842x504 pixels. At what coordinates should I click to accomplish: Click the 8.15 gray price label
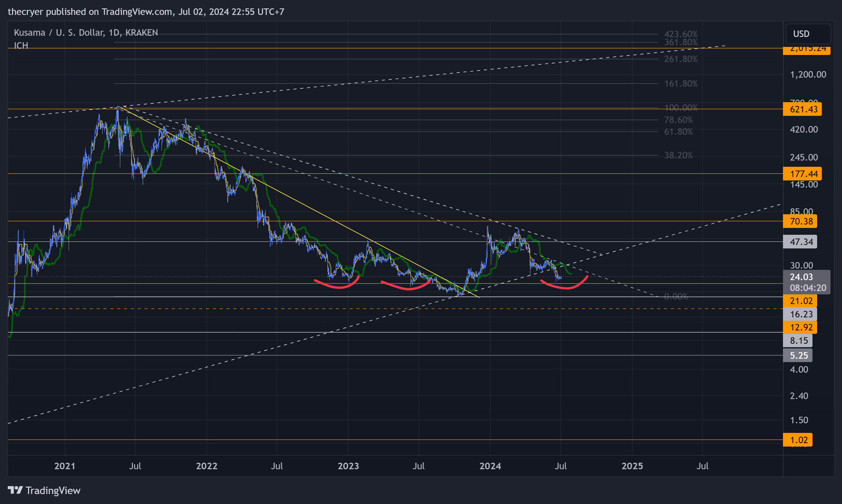pyautogui.click(x=797, y=340)
